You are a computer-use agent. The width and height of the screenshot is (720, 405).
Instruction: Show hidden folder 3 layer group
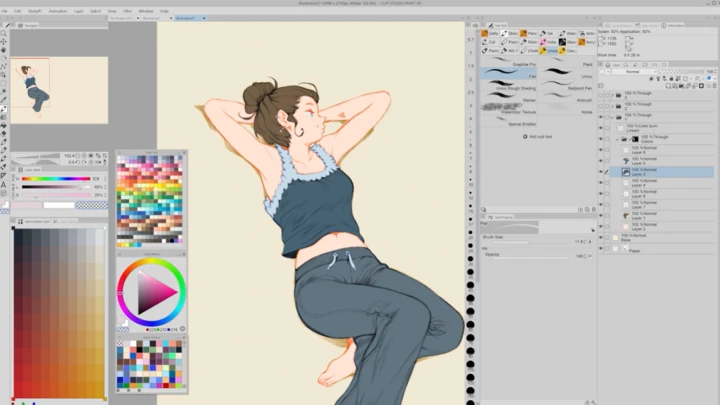pos(601,95)
